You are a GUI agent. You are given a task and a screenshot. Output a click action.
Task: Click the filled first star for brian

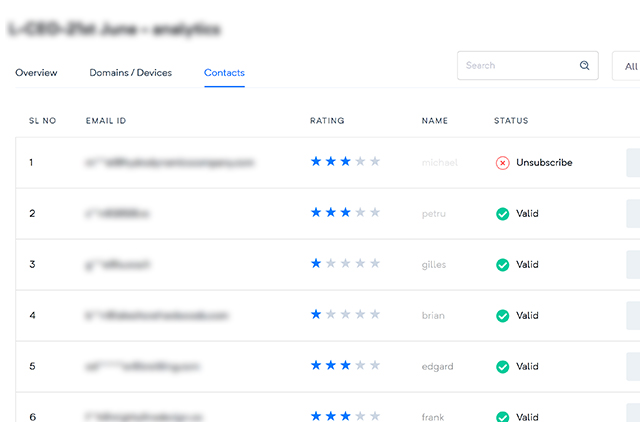coord(316,314)
